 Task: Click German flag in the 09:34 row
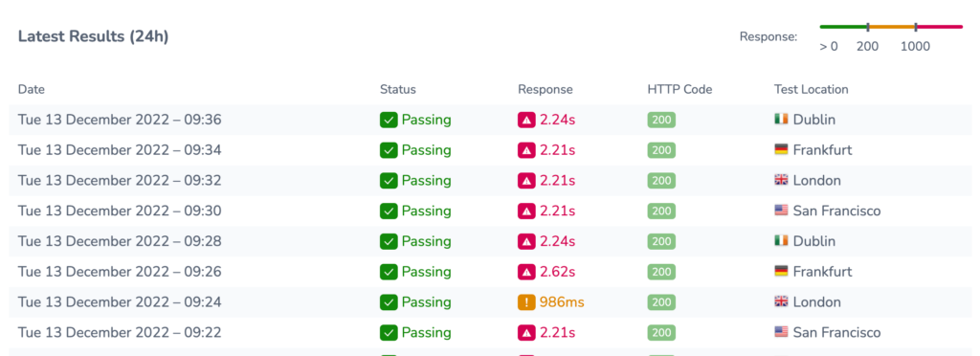[781, 149]
